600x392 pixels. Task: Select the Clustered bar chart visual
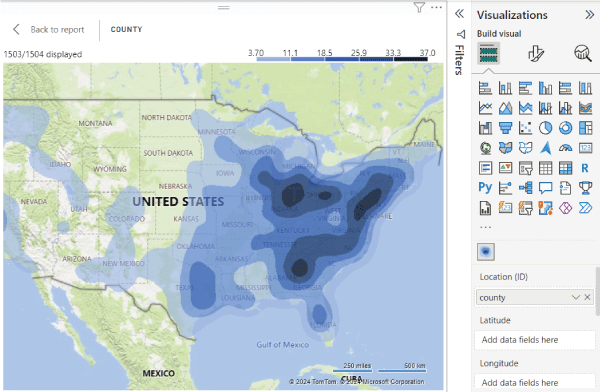coord(525,88)
